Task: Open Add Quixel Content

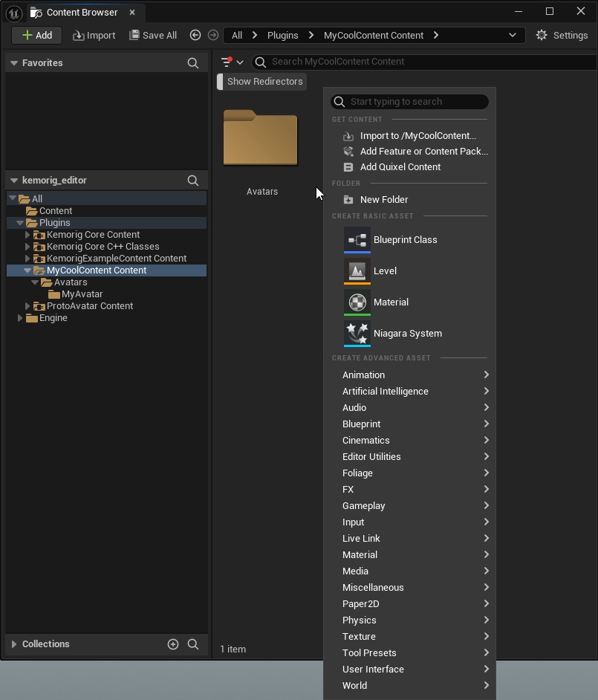Action: pos(400,167)
